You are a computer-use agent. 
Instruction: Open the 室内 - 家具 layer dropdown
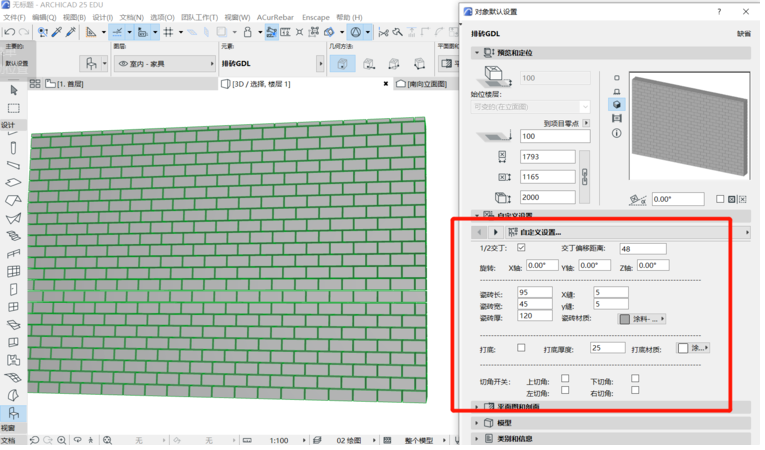tap(165, 64)
